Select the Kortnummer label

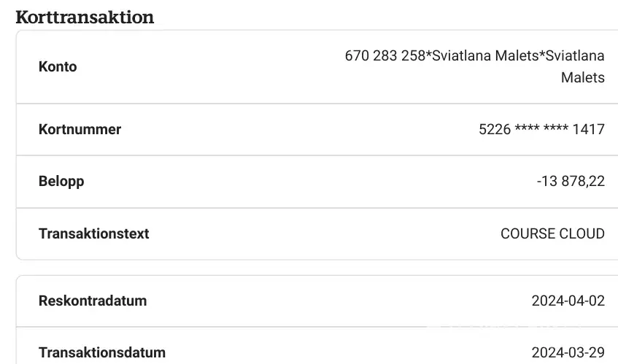80,129
